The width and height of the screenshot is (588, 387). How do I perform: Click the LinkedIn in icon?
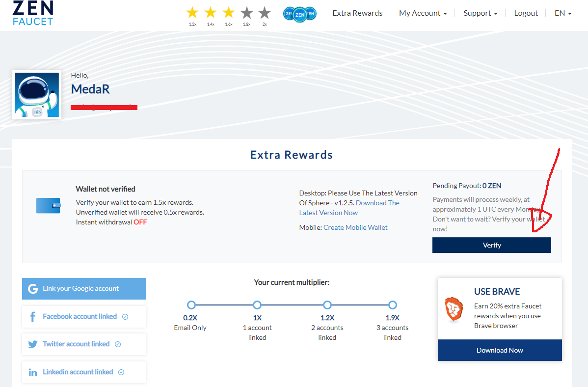[32, 372]
